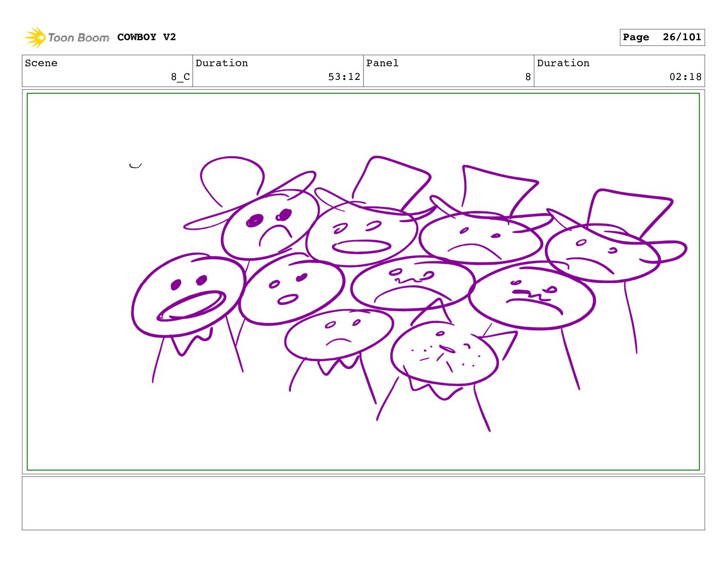
Task: Click the empty notes box below panel
Action: click(x=363, y=503)
